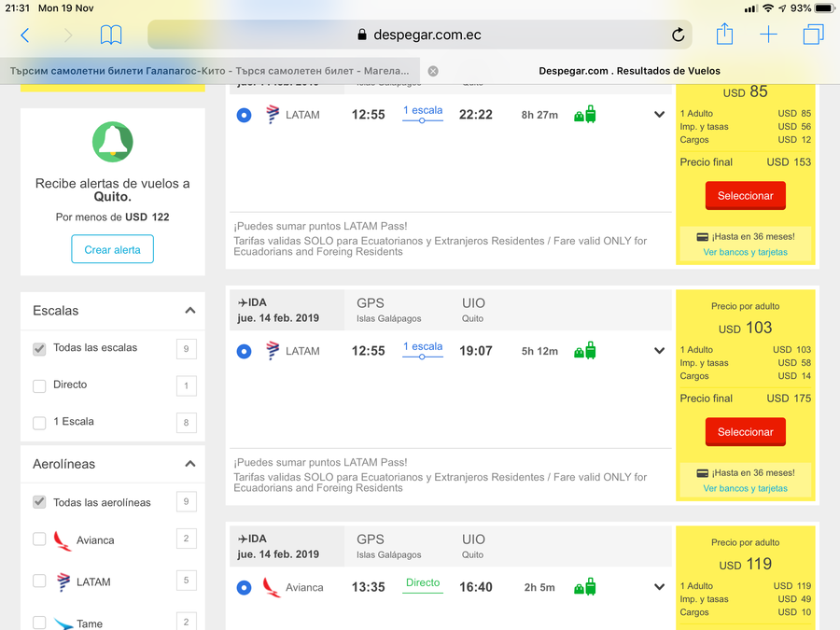The width and height of the screenshot is (840, 630).
Task: Open 1 escala details on 22:22 flight
Action: tap(423, 113)
